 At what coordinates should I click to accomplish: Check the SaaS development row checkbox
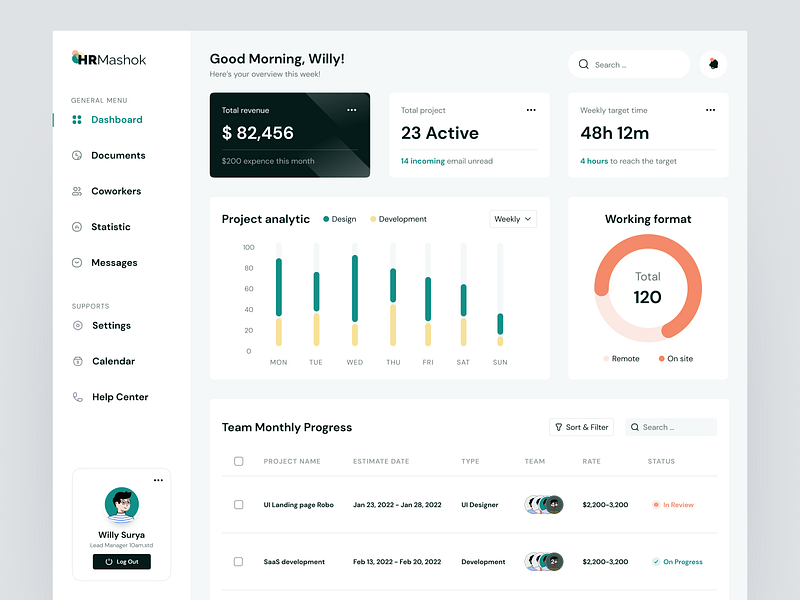(x=238, y=561)
